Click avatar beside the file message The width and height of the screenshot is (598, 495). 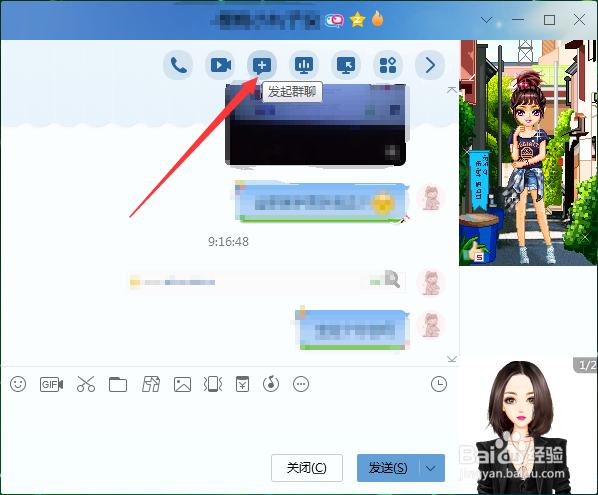click(431, 283)
